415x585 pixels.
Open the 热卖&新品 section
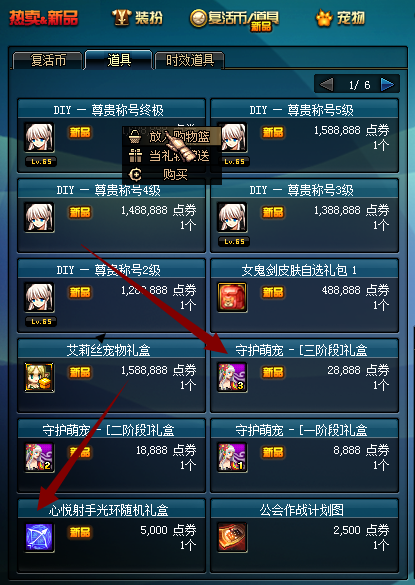coord(44,18)
